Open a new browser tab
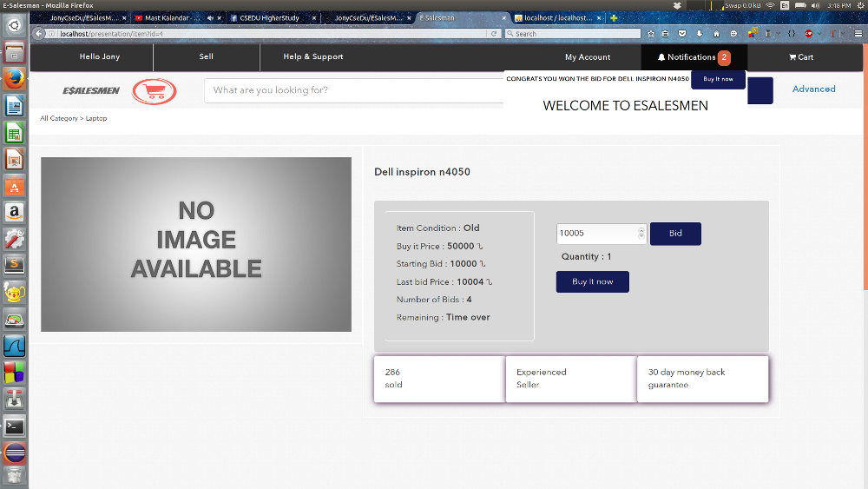The width and height of the screenshot is (868, 489). pos(614,18)
